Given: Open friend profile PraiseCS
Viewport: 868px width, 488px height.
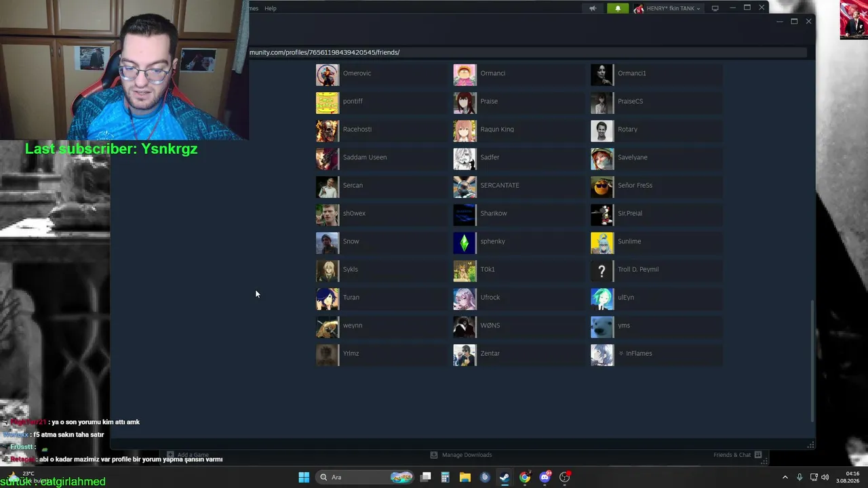Looking at the screenshot, I should point(656,102).
